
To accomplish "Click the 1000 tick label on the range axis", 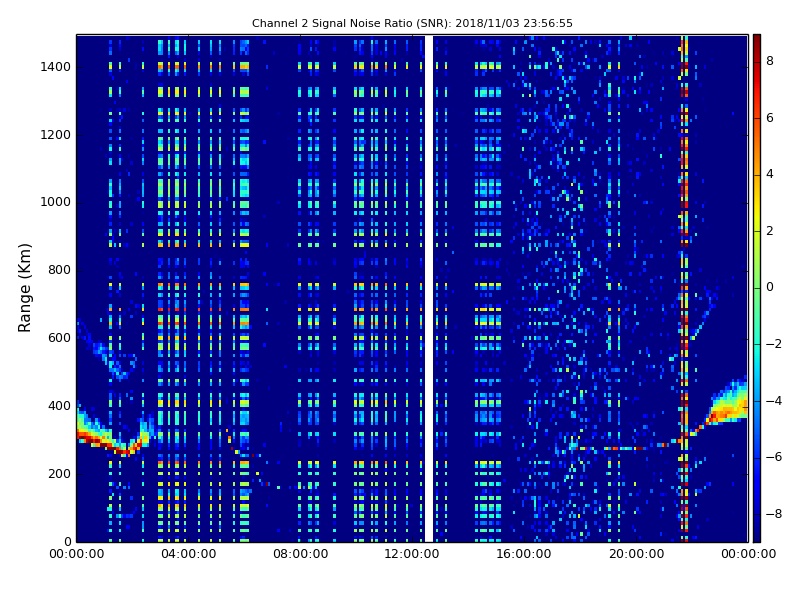I will click(55, 202).
